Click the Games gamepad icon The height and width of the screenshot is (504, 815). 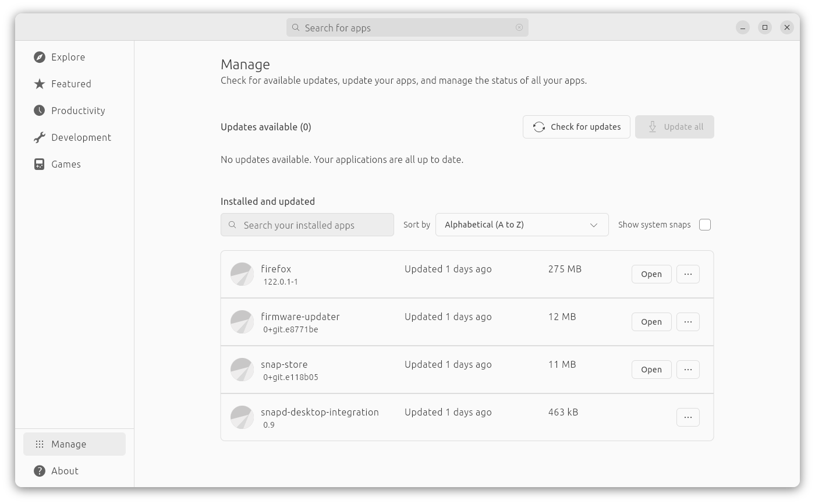click(x=39, y=164)
